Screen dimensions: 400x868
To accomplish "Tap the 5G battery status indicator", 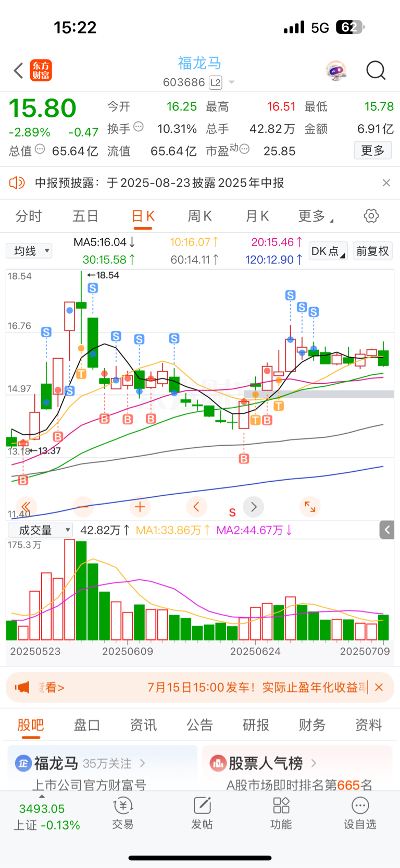I will click(324, 28).
